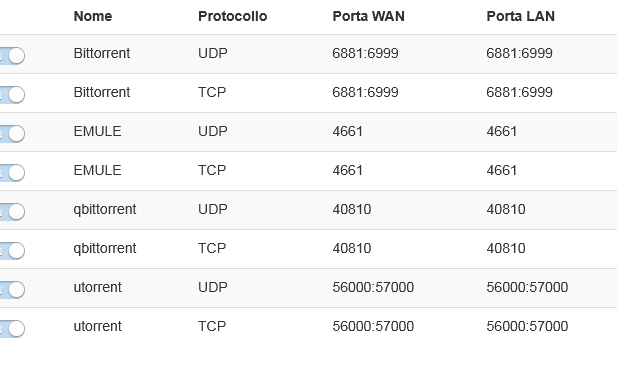Image resolution: width=617 pixels, height=377 pixels.
Task: Click the Porta LAN column header
Action: point(521,16)
